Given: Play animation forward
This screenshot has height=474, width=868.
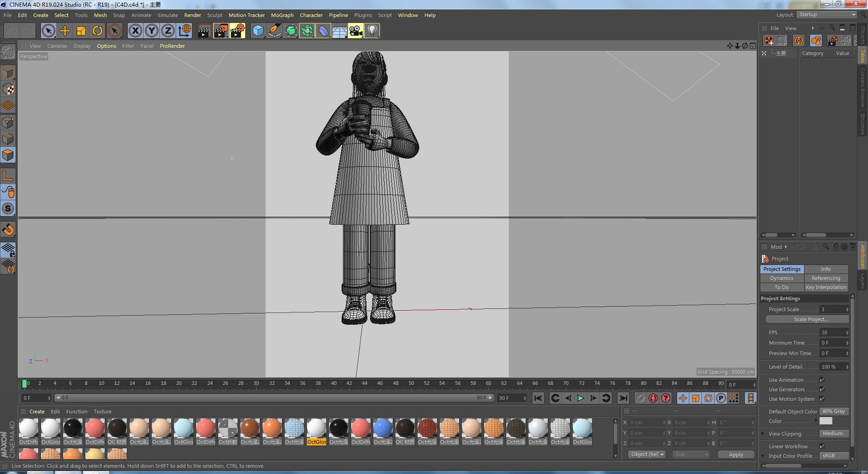Looking at the screenshot, I should [580, 398].
